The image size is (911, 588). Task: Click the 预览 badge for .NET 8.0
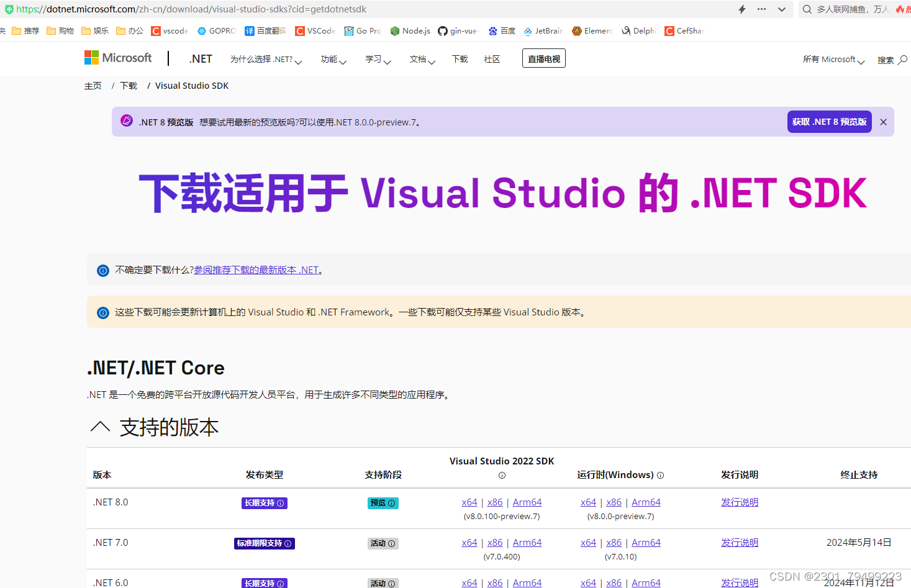[383, 503]
